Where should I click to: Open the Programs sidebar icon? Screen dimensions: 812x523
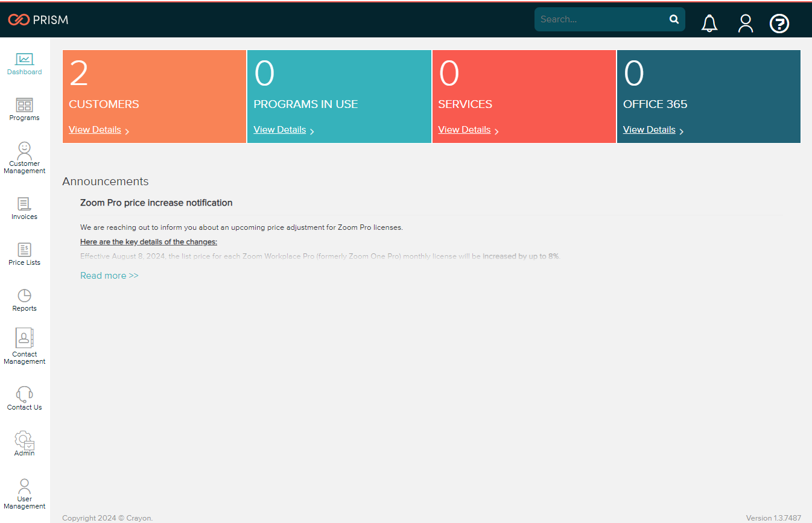[24, 105]
